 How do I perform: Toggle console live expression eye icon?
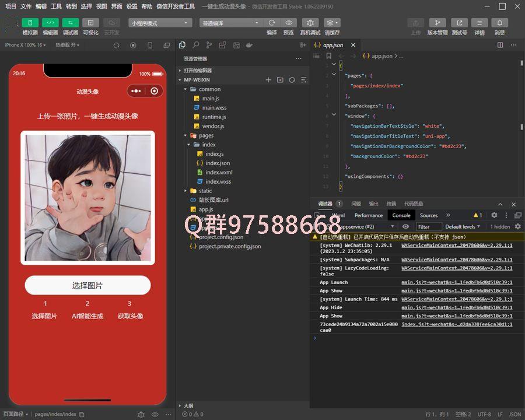click(405, 227)
